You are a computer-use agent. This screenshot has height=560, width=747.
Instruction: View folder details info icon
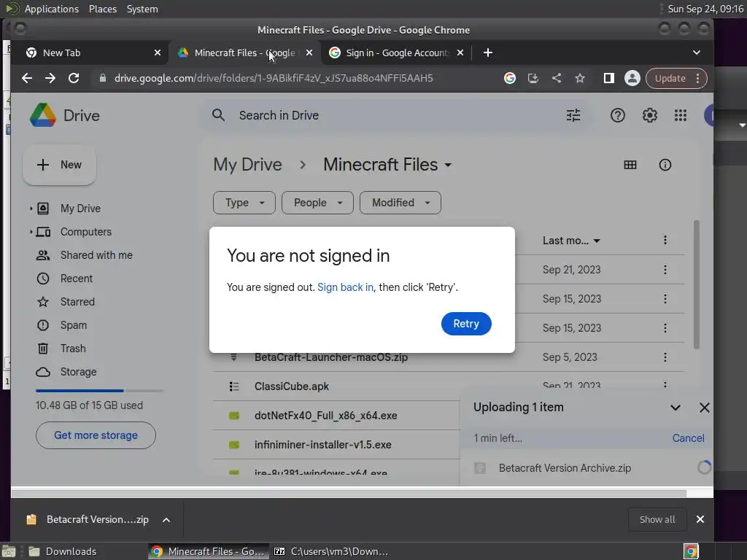pos(665,165)
